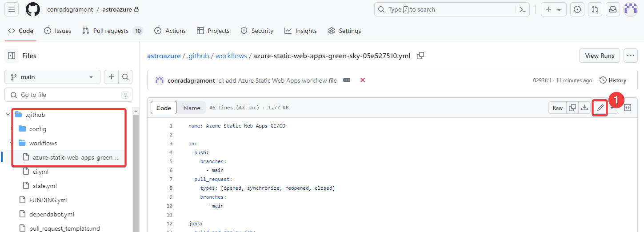Copy raw file contents icon

point(572,108)
